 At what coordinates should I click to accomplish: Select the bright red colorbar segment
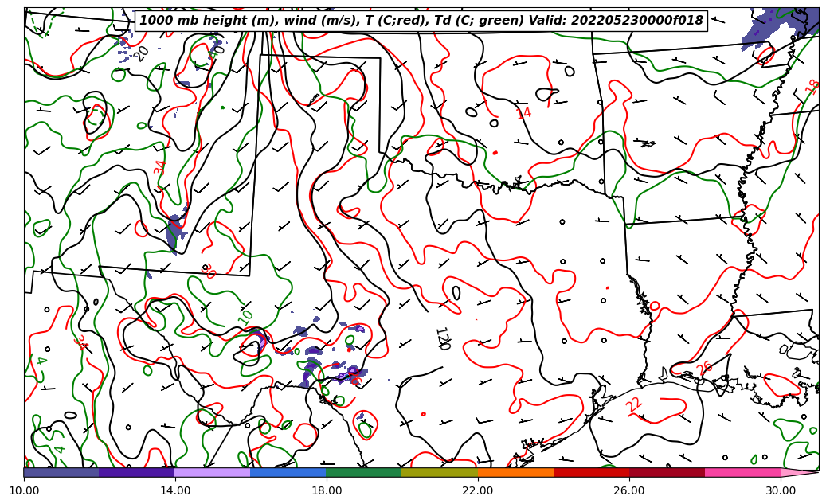coord(591,472)
